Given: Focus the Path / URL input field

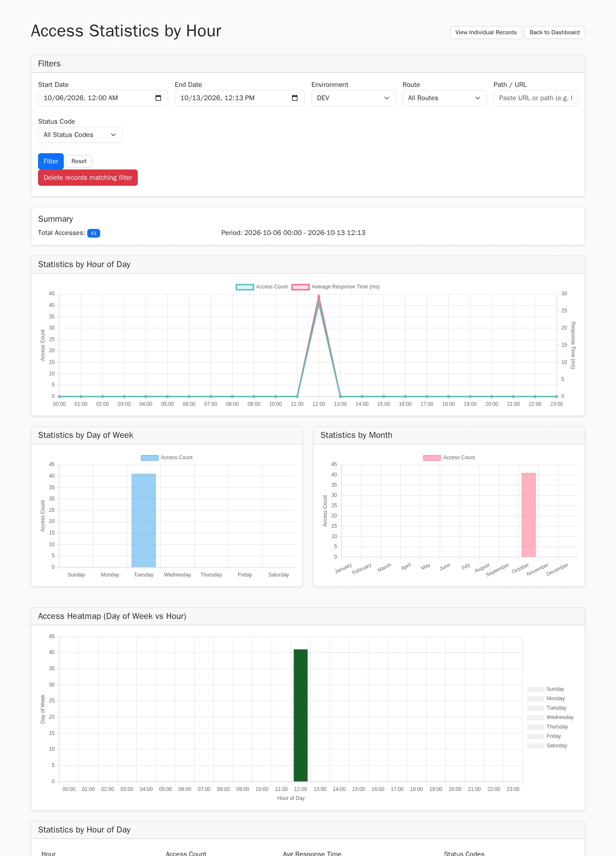Looking at the screenshot, I should pyautogui.click(x=536, y=98).
